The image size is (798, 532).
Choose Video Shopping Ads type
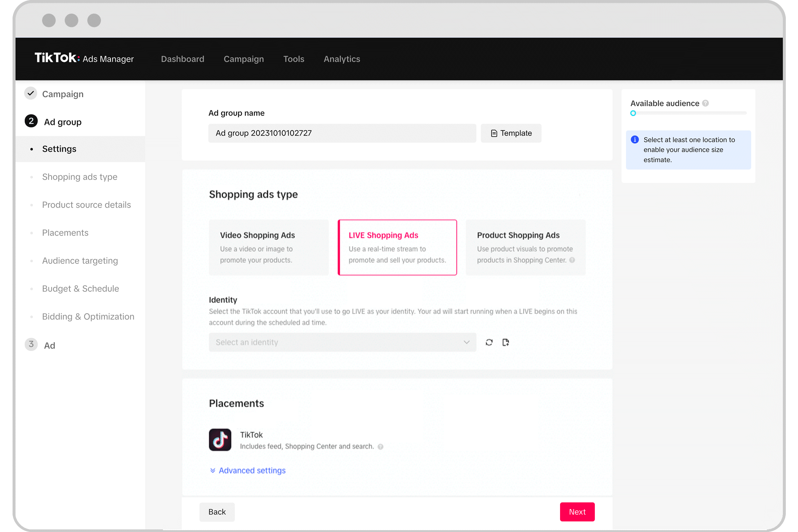[269, 248]
